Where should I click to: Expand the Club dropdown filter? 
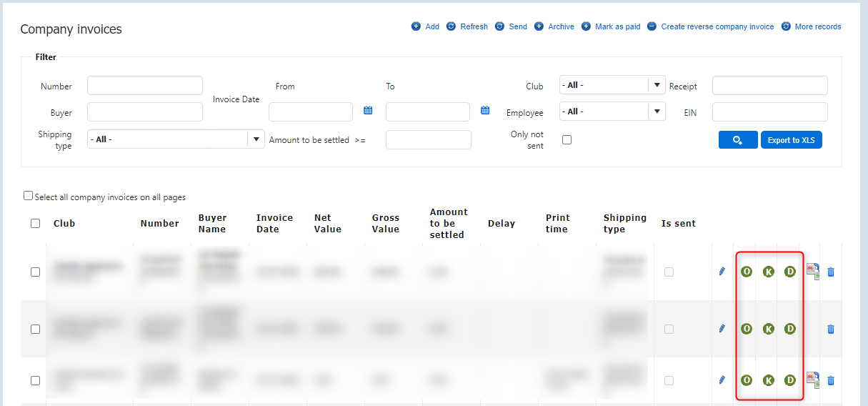(657, 85)
